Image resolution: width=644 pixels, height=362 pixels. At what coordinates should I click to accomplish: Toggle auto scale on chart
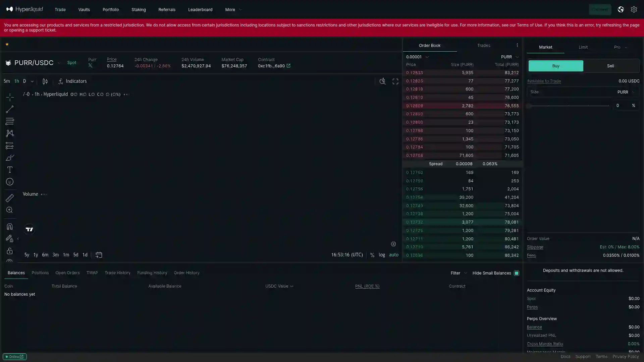[x=393, y=255]
